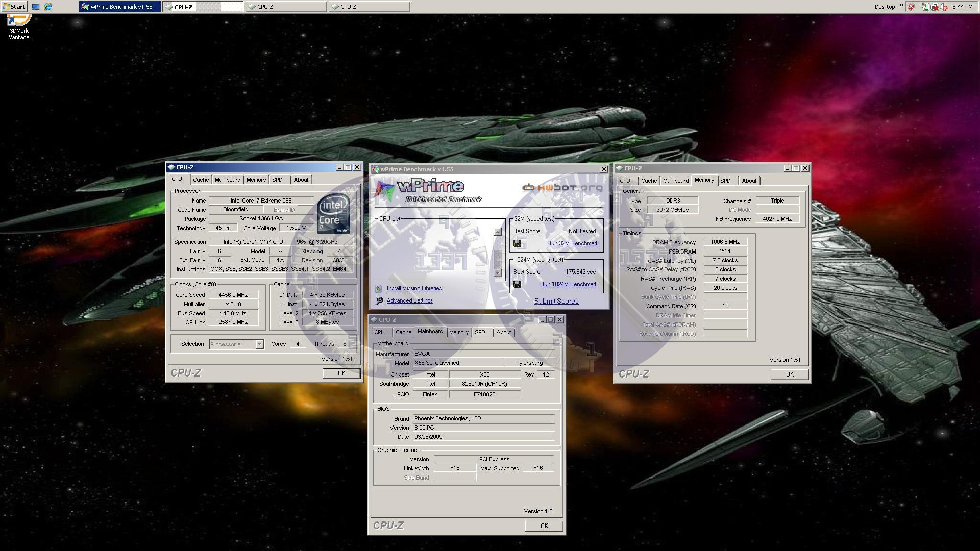Click the icon beside Install Missing Libraries
The image size is (980, 551).
click(379, 289)
